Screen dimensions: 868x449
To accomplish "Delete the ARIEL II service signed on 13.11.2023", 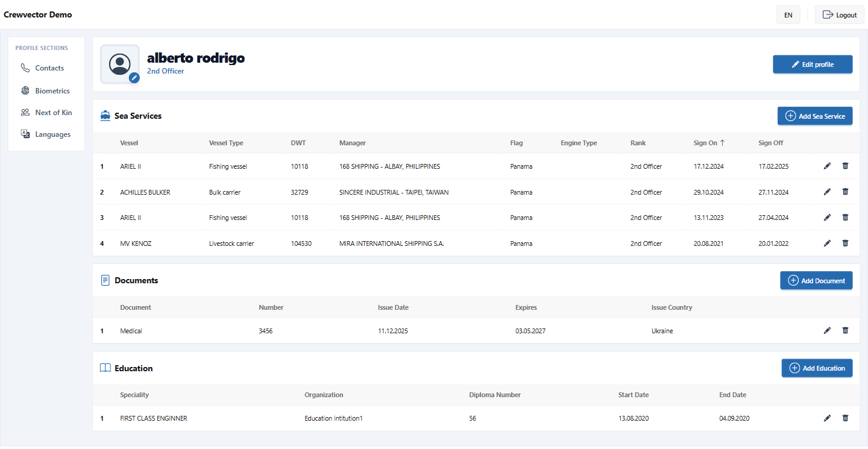I will click(845, 218).
